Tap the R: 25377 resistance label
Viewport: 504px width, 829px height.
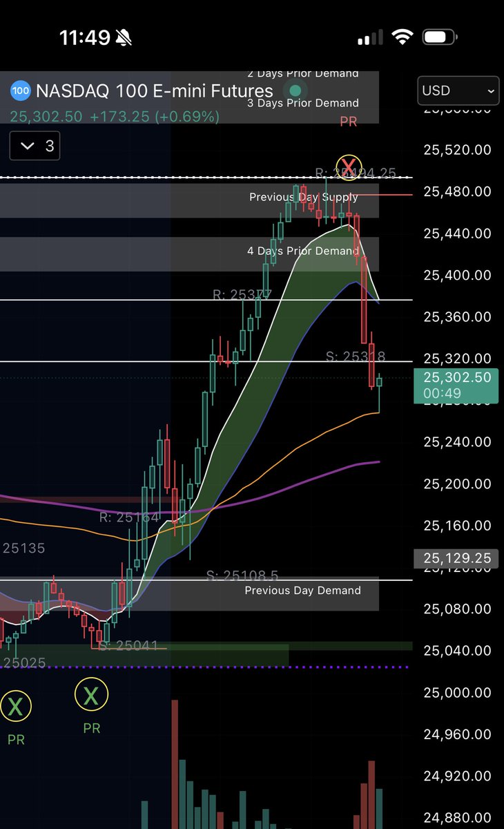[x=242, y=295]
